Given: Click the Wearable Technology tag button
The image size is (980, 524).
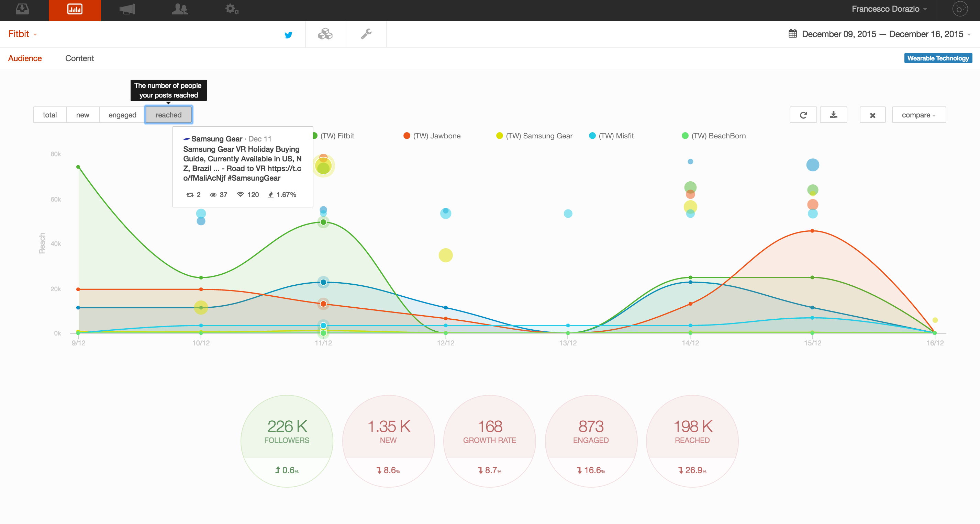Looking at the screenshot, I should point(937,58).
